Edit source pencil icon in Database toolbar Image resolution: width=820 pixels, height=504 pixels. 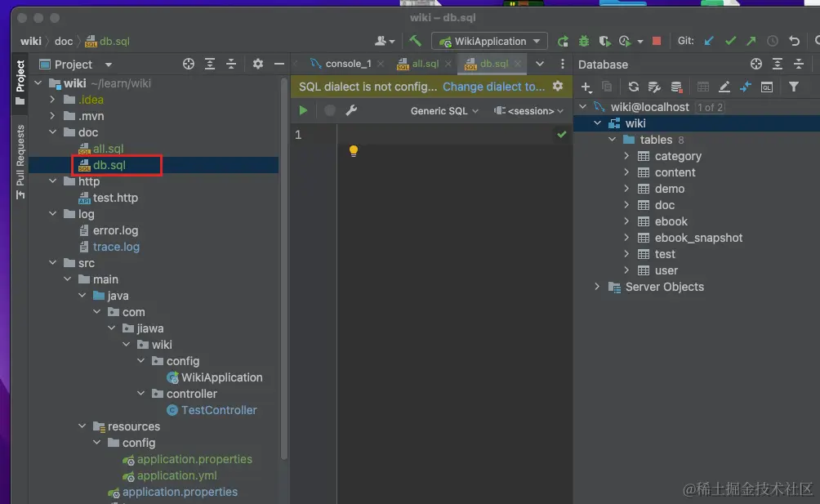pyautogui.click(x=724, y=87)
